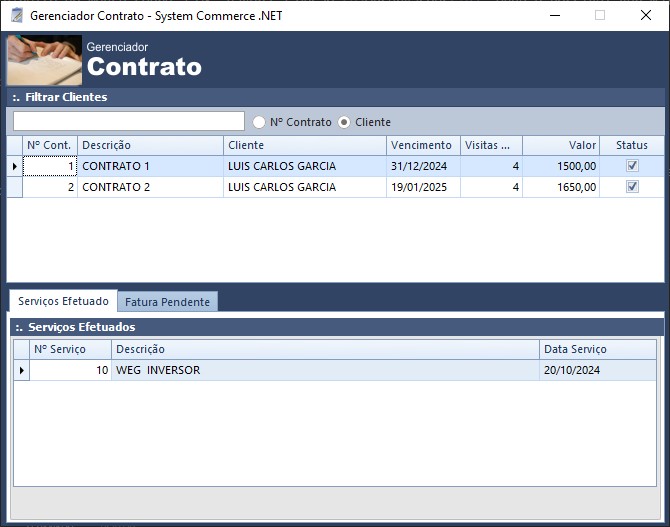
Task: Click the 1650,00 value cell
Action: (x=561, y=187)
